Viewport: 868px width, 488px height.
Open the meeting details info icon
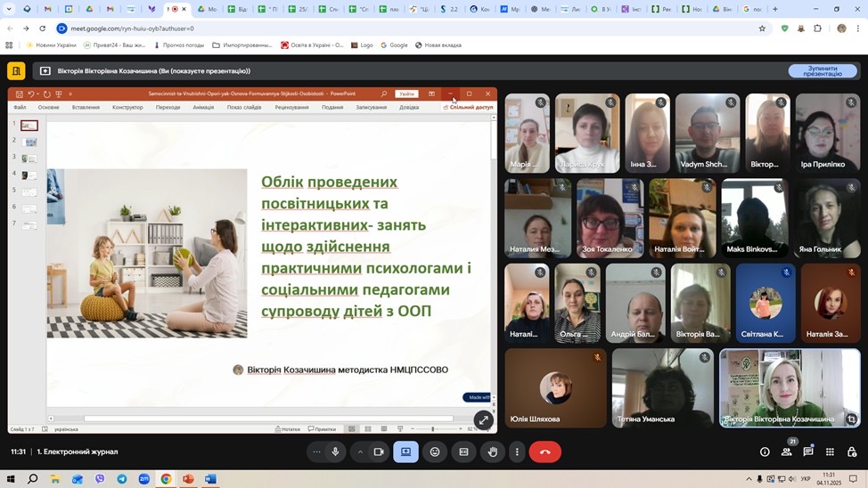point(764,451)
